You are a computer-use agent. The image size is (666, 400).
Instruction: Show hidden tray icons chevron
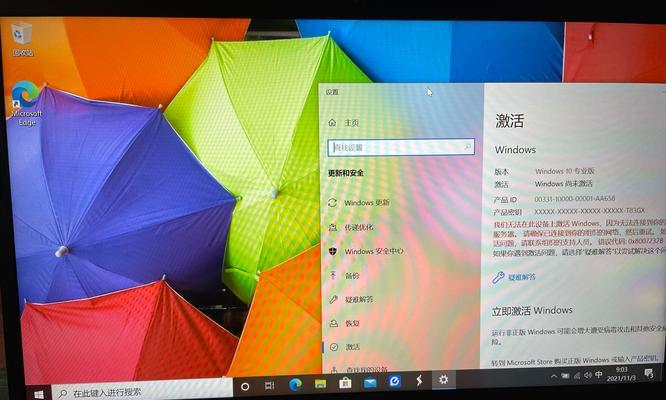553,376
